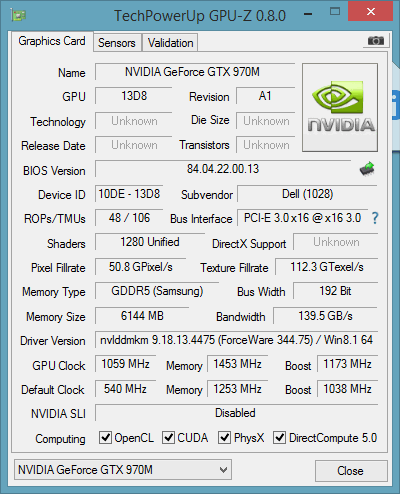
Task: Select the Graphics Card tab
Action: [x=52, y=41]
